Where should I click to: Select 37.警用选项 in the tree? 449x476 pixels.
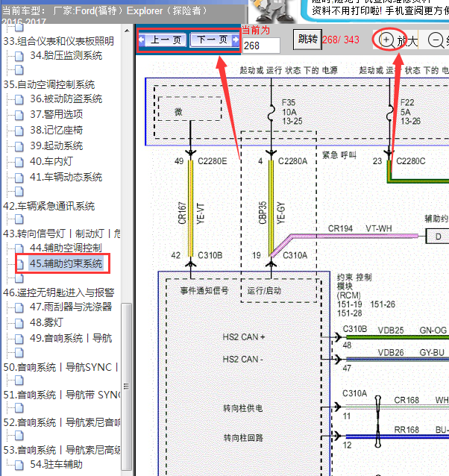[x=56, y=114]
